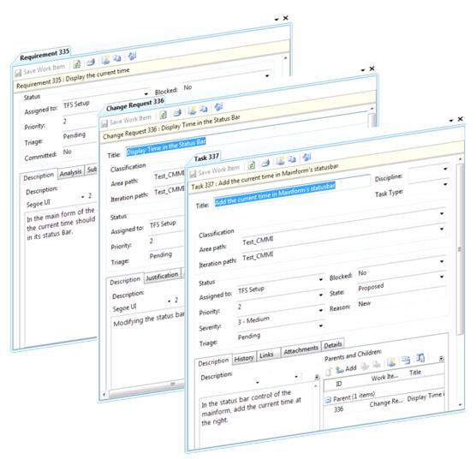Click the blue arrows icon in Requirement 335 toolbar
476x459 pixels.
click(132, 57)
